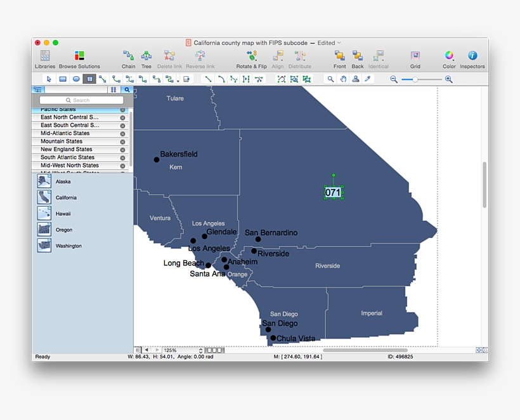
Task: Click the Imperial county label
Action: pyautogui.click(x=372, y=313)
